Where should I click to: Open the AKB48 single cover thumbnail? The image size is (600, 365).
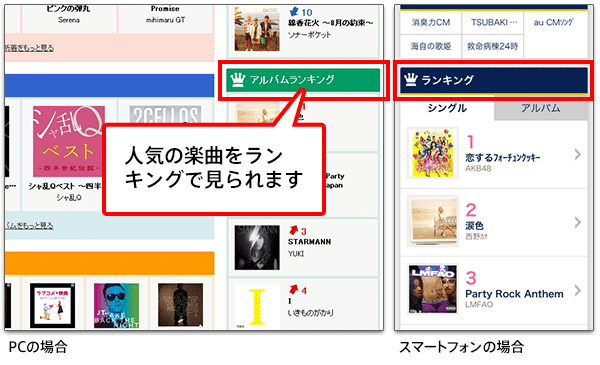click(x=432, y=153)
